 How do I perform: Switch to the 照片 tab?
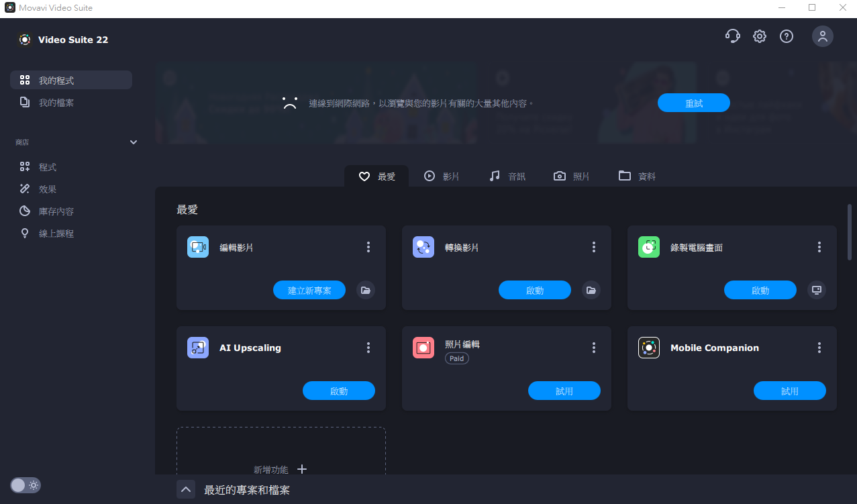pos(571,177)
